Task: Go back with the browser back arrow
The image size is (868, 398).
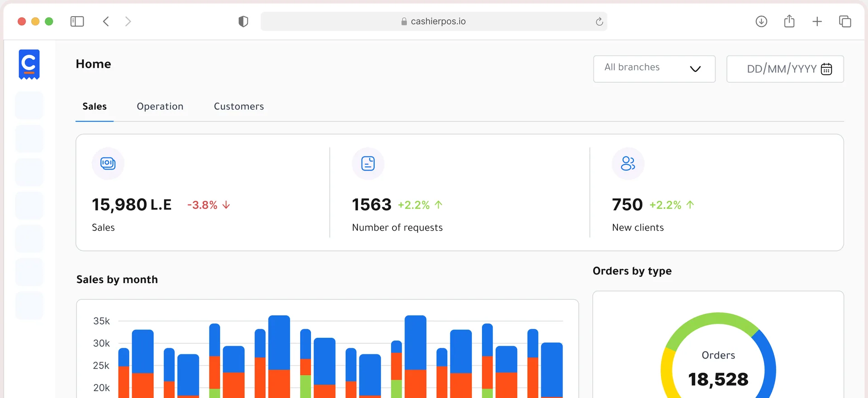Action: [106, 21]
